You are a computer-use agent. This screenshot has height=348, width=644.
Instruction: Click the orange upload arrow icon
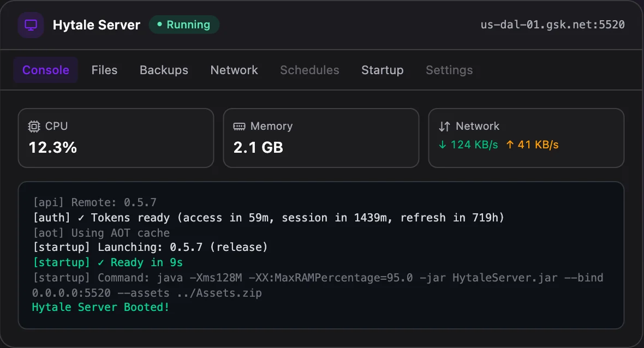(x=510, y=145)
